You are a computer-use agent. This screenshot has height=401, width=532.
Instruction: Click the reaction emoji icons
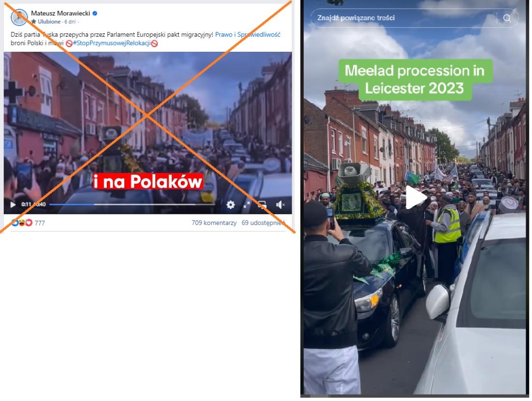tap(22, 223)
